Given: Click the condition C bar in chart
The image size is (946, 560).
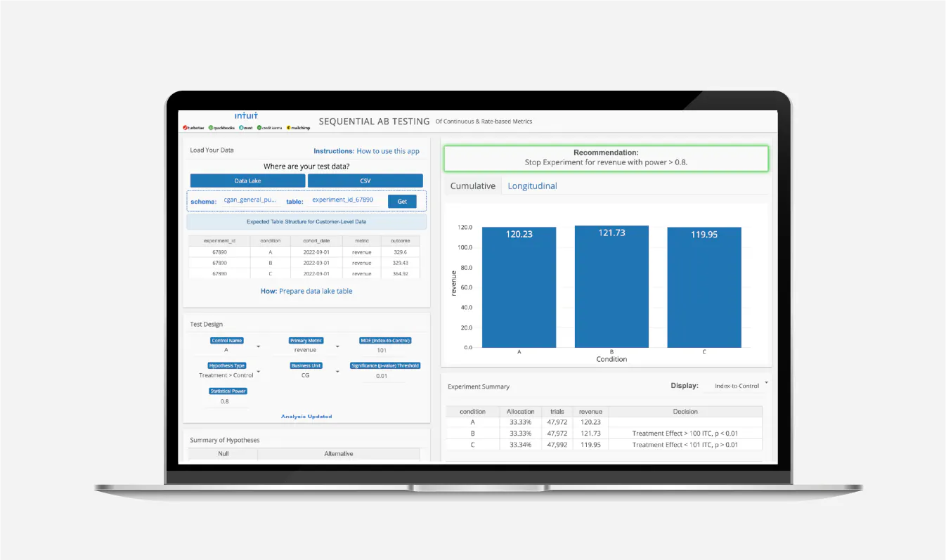Looking at the screenshot, I should (704, 287).
